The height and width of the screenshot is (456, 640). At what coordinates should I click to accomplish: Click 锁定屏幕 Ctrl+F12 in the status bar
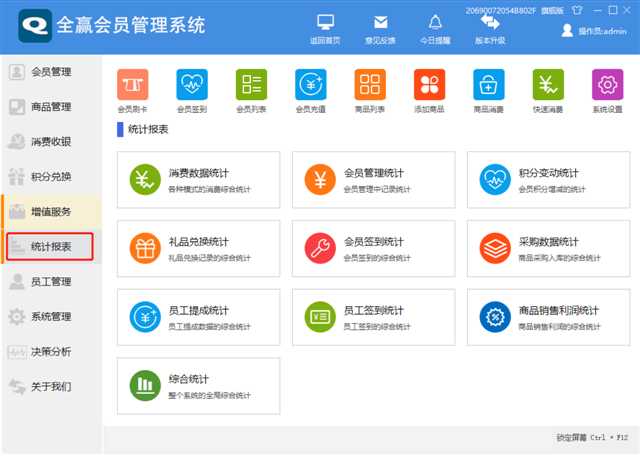point(592,438)
